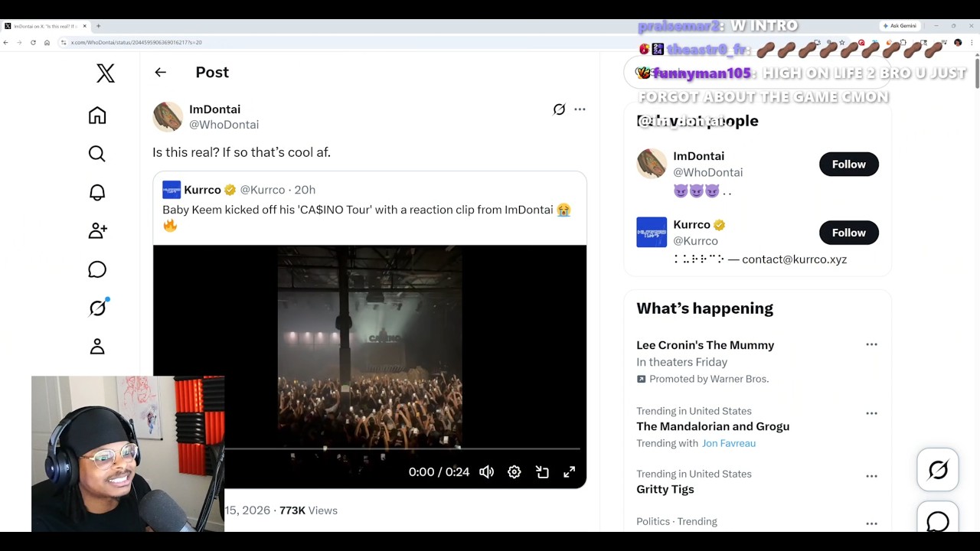Screen dimensions: 980x551
Task: Close the ImDontai on X browser tab
Action: (84, 26)
